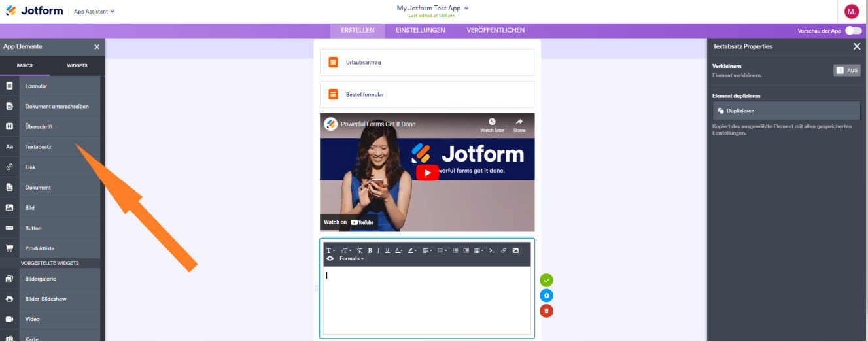Expand the My Jotform Test App title dropdown
Screen dimensions: 868x342
(x=433, y=9)
